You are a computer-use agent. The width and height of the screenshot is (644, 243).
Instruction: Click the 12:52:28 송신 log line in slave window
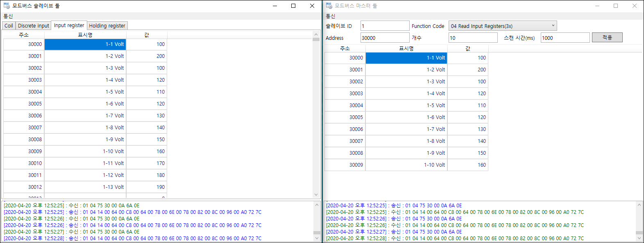pos(132,238)
